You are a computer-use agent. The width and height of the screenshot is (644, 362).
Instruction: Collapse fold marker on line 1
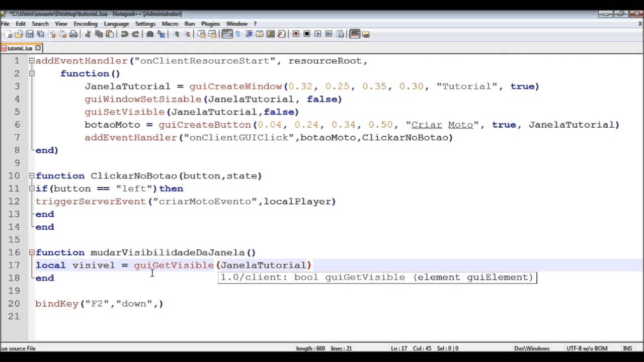click(x=31, y=61)
